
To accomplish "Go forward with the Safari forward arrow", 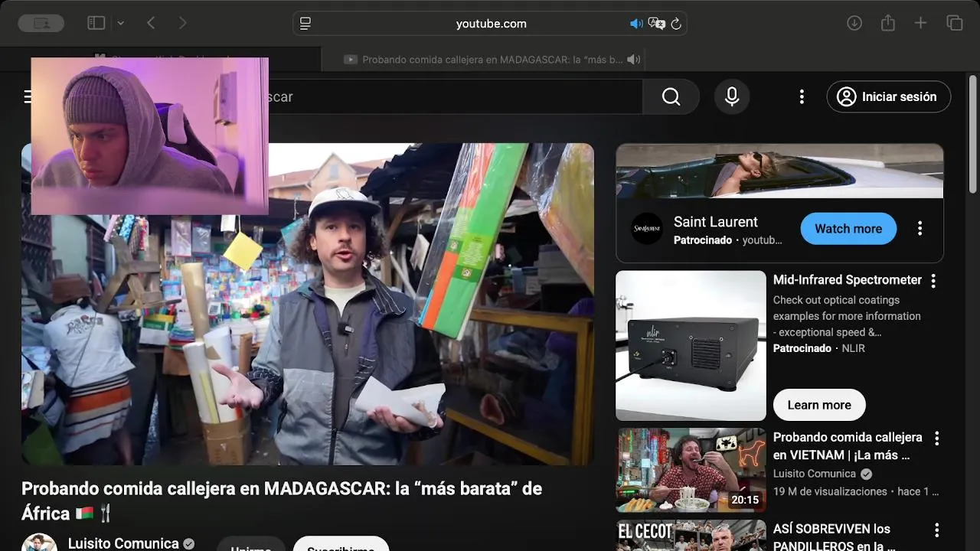I will click(x=182, y=24).
